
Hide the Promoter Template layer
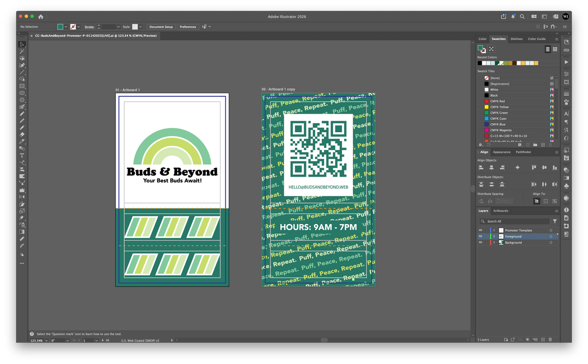pos(480,230)
